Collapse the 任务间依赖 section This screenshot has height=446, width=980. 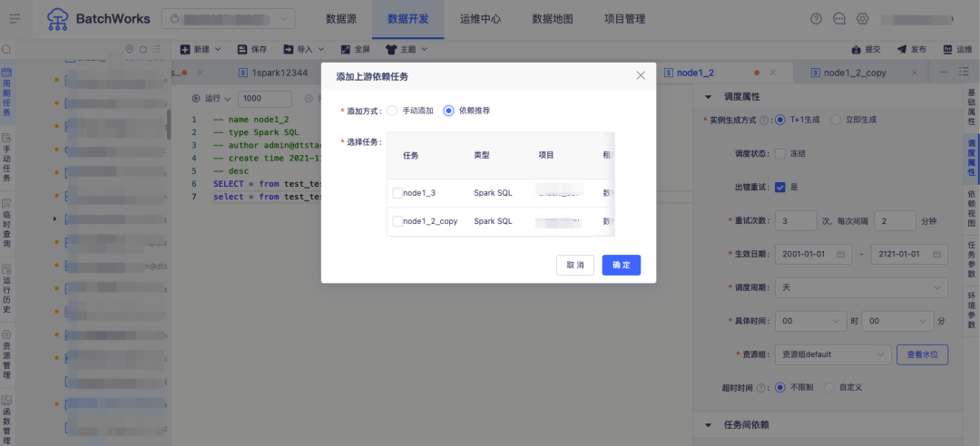click(709, 425)
